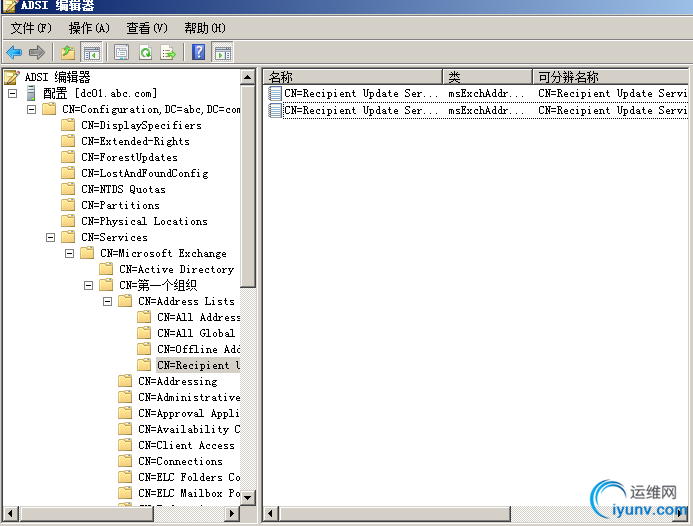Select the CN=Availability C tree item
Image resolution: width=693 pixels, height=526 pixels.
pyautogui.click(x=189, y=429)
